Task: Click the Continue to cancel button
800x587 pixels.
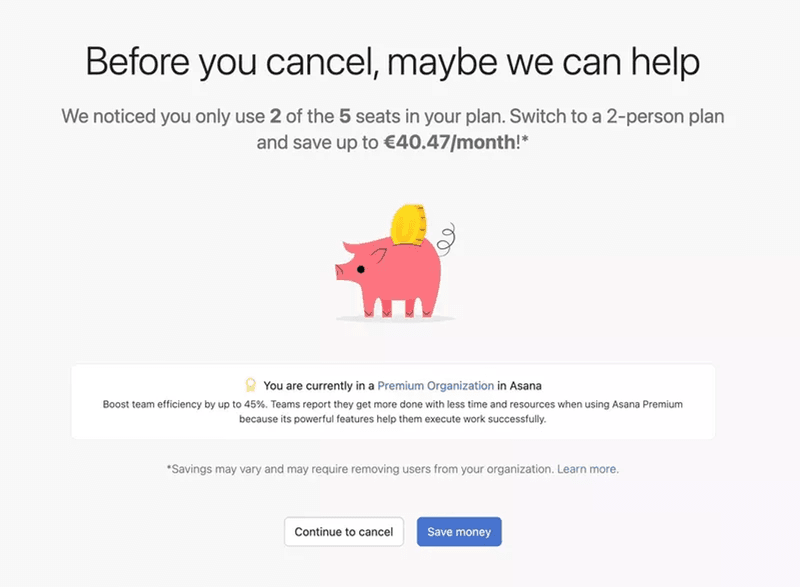Action: click(x=343, y=531)
